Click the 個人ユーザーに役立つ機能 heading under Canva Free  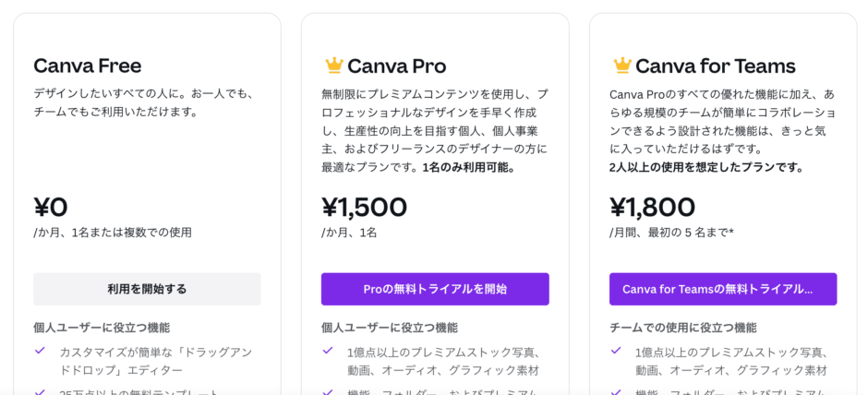102,327
